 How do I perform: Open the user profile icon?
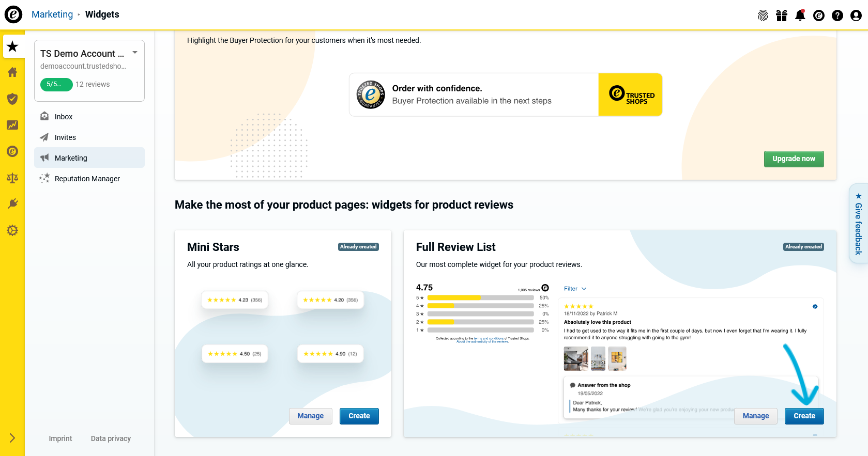pos(856,15)
